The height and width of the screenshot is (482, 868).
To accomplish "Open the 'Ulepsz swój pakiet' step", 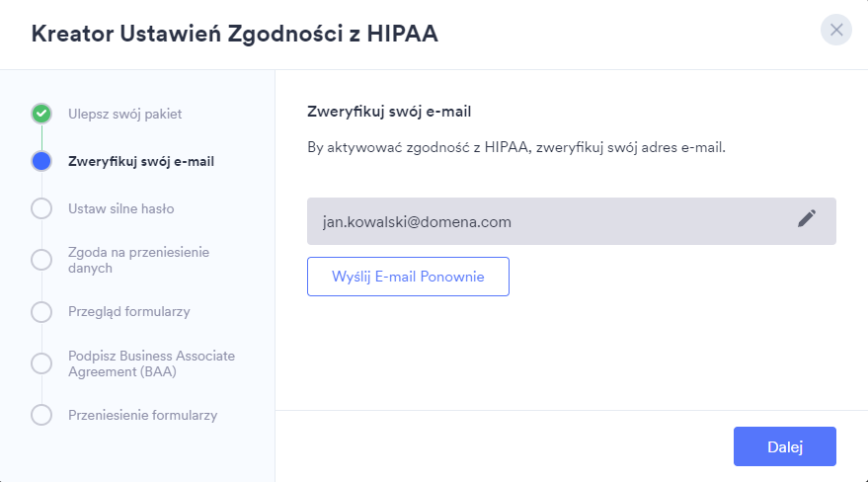I will click(x=124, y=114).
